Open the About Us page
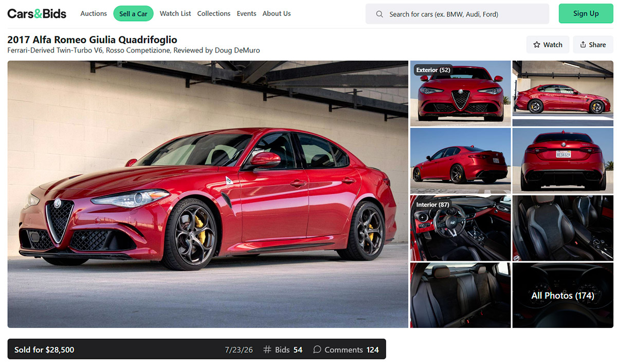The height and width of the screenshot is (364, 617). coord(277,13)
